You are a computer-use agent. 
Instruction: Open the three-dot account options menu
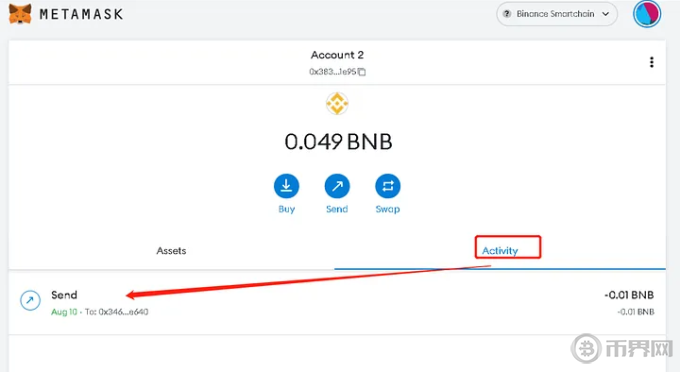(651, 62)
